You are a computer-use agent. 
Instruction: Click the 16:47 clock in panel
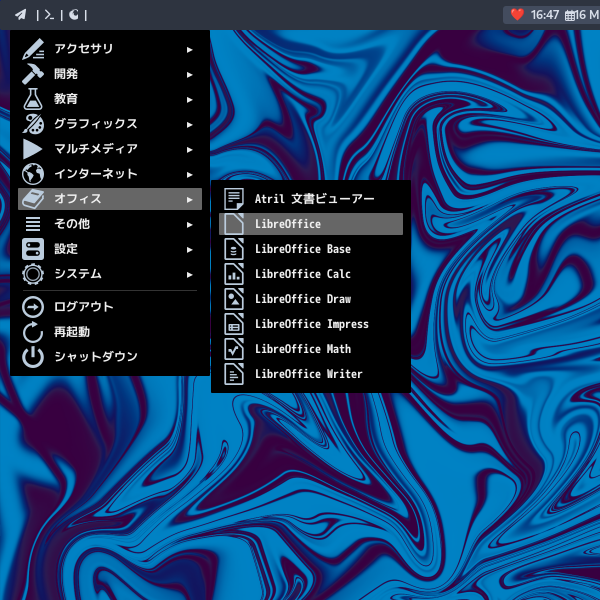pos(545,15)
